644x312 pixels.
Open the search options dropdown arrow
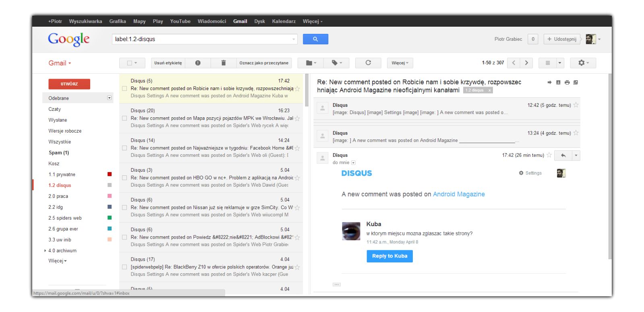tap(294, 40)
